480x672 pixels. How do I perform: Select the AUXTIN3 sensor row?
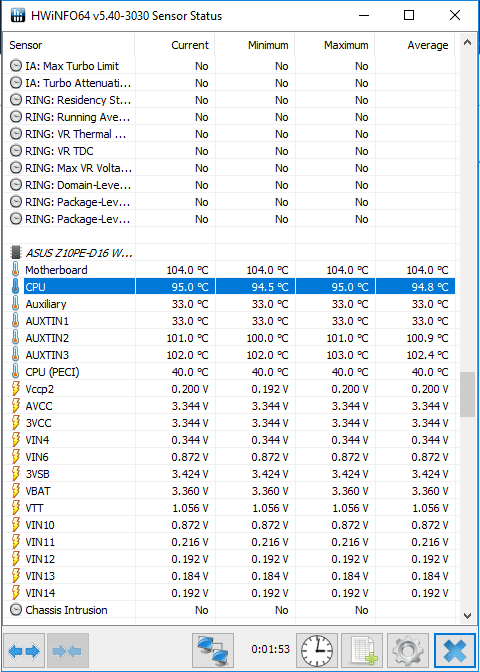pos(229,355)
